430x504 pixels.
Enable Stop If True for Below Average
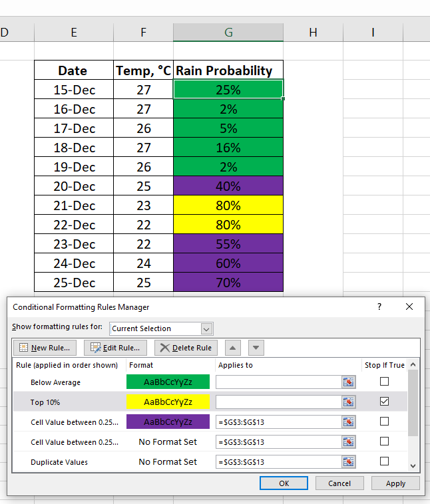tap(384, 382)
